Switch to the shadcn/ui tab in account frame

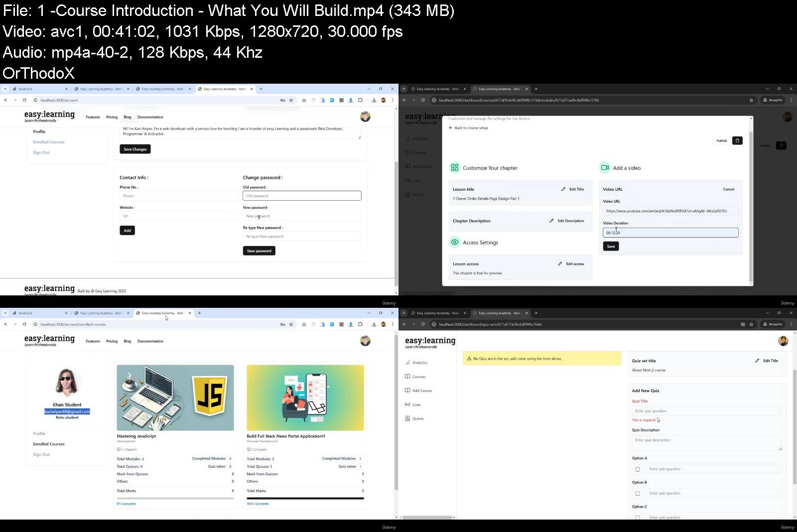click(39, 89)
